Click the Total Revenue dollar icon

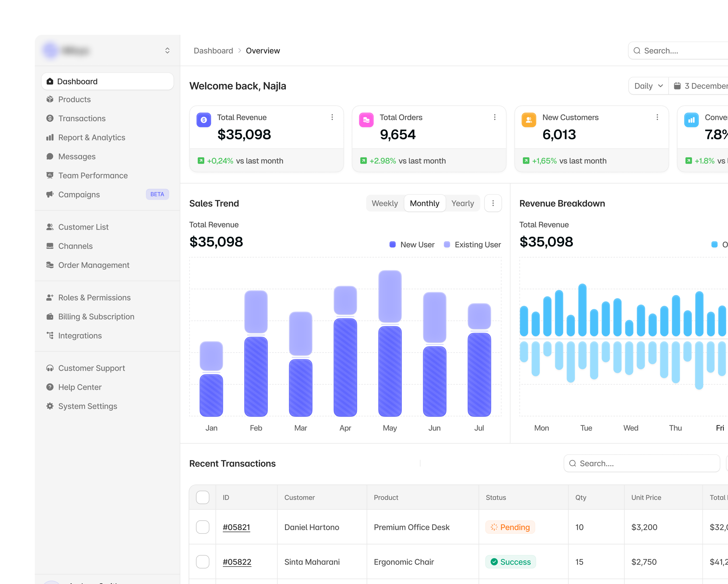click(x=204, y=120)
